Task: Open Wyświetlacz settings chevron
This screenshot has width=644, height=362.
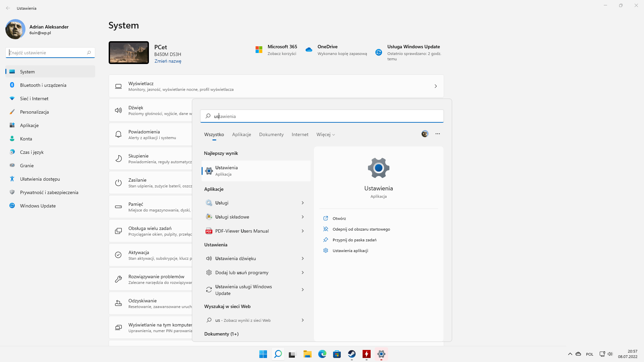Action: pyautogui.click(x=435, y=86)
